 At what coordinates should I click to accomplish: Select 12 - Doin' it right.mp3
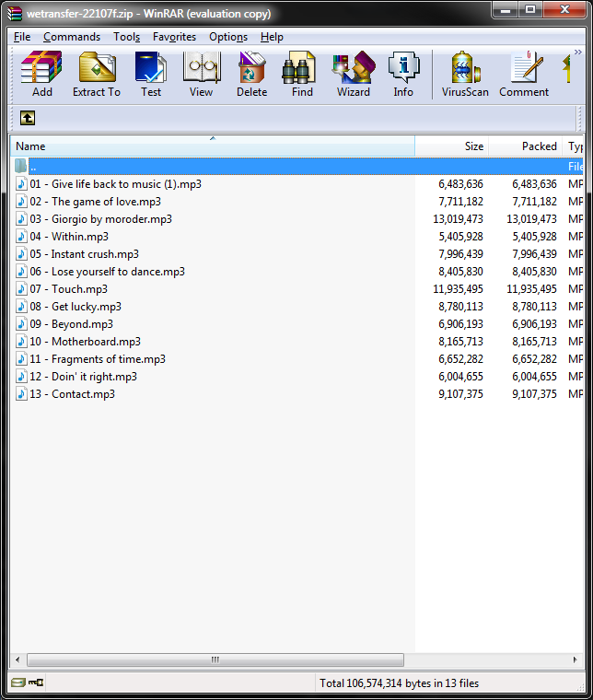coord(84,377)
